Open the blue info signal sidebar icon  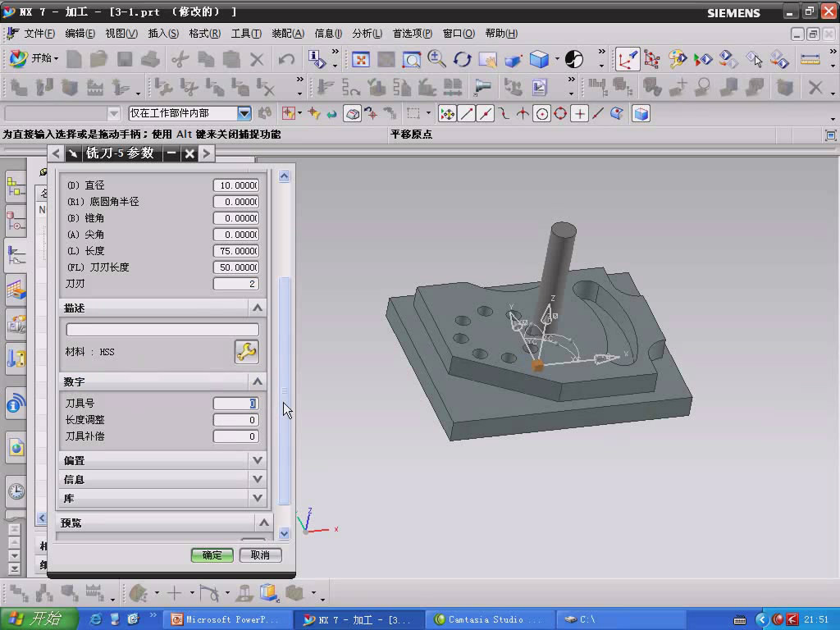click(16, 404)
